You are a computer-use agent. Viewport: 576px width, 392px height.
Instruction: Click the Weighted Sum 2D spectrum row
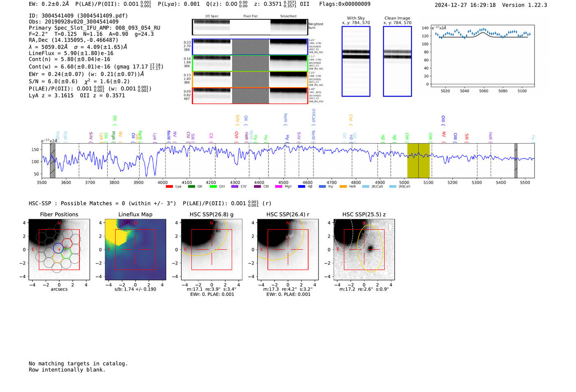point(250,27)
